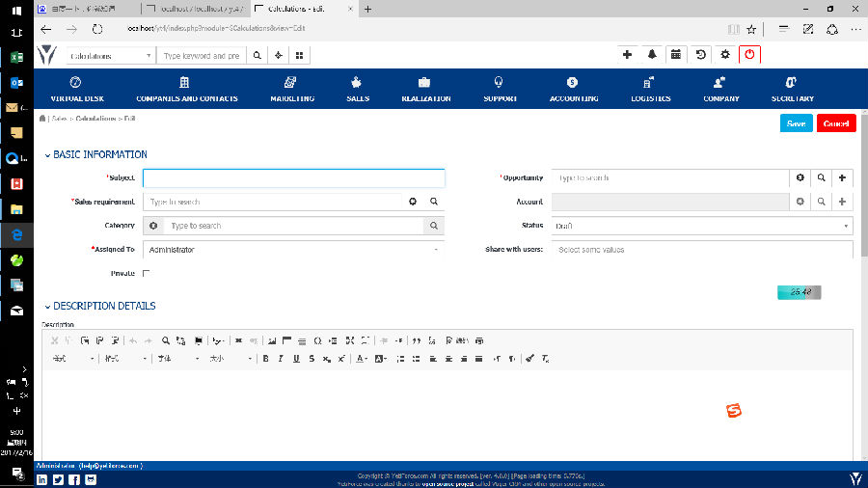Open the background color picker in the editor
Image resolution: width=868 pixels, height=488 pixels.
click(380, 359)
